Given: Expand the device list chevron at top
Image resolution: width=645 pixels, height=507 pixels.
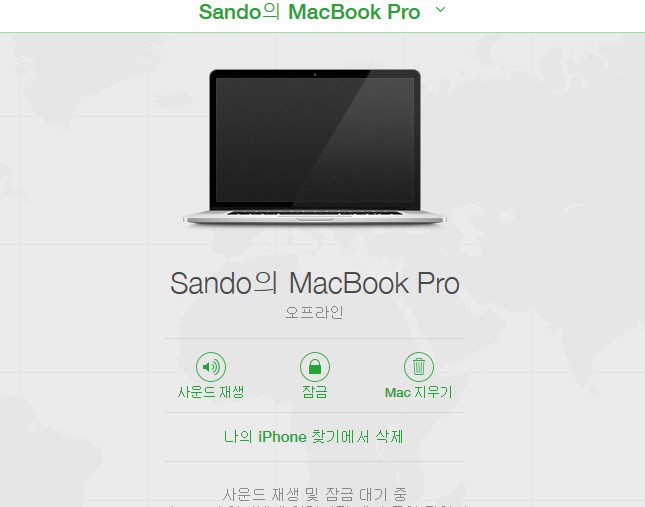Looking at the screenshot, I should pyautogui.click(x=440, y=9).
